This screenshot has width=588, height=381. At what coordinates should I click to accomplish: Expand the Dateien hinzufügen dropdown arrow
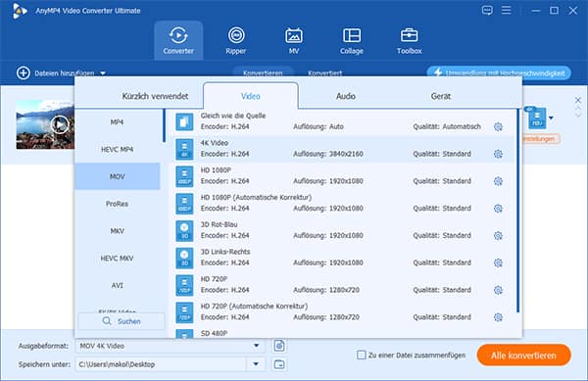coord(103,73)
